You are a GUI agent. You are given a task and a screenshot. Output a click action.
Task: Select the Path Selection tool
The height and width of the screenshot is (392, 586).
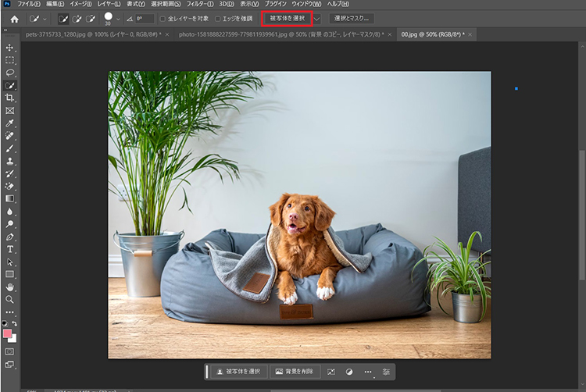tap(9, 262)
